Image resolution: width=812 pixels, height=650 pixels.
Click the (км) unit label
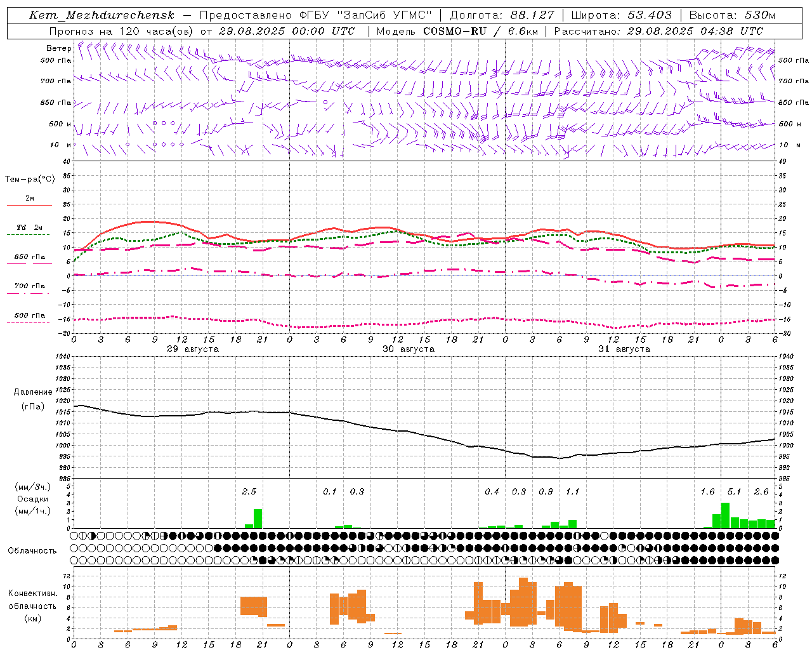point(33,618)
